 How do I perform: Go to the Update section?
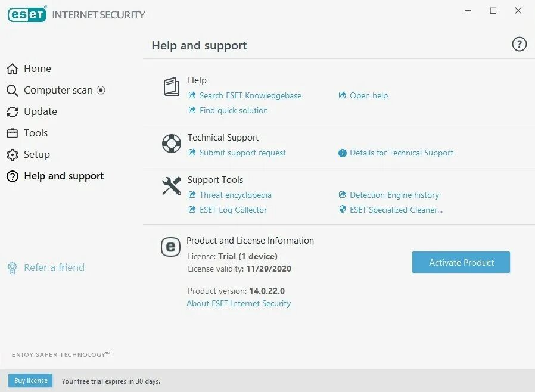pyautogui.click(x=41, y=112)
